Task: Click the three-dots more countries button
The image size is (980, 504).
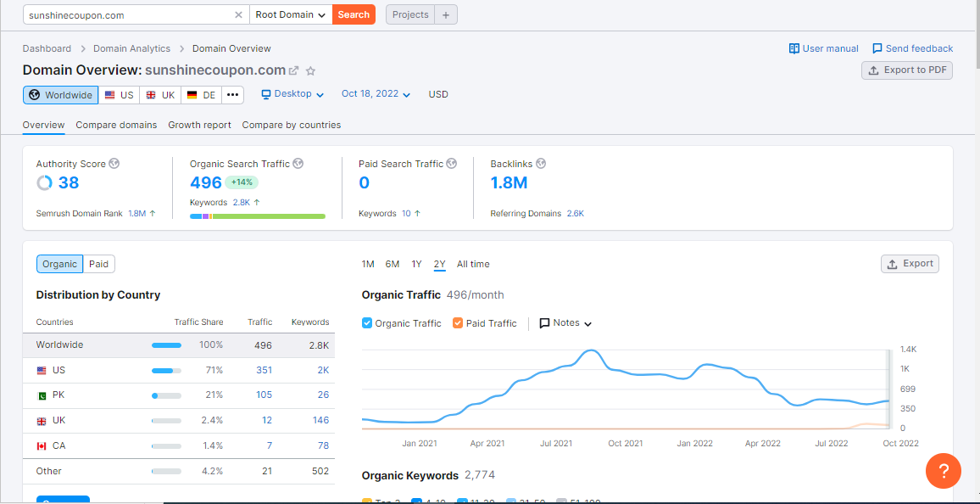Action: click(232, 95)
